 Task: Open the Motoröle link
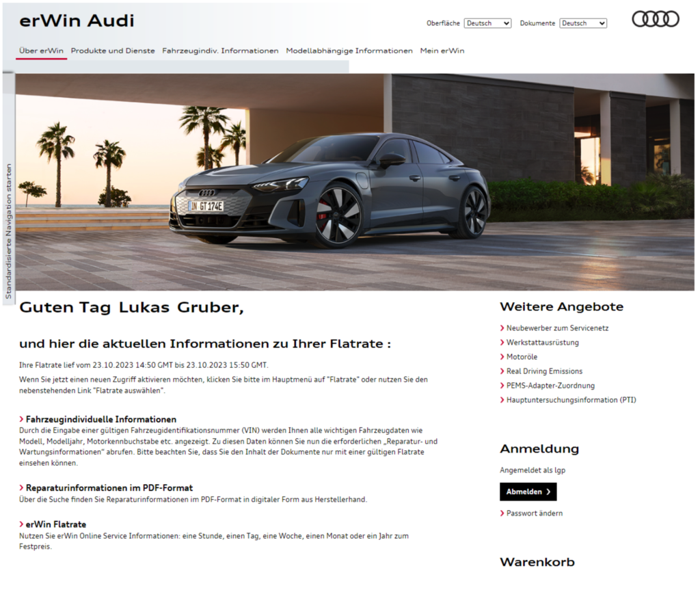click(x=522, y=357)
